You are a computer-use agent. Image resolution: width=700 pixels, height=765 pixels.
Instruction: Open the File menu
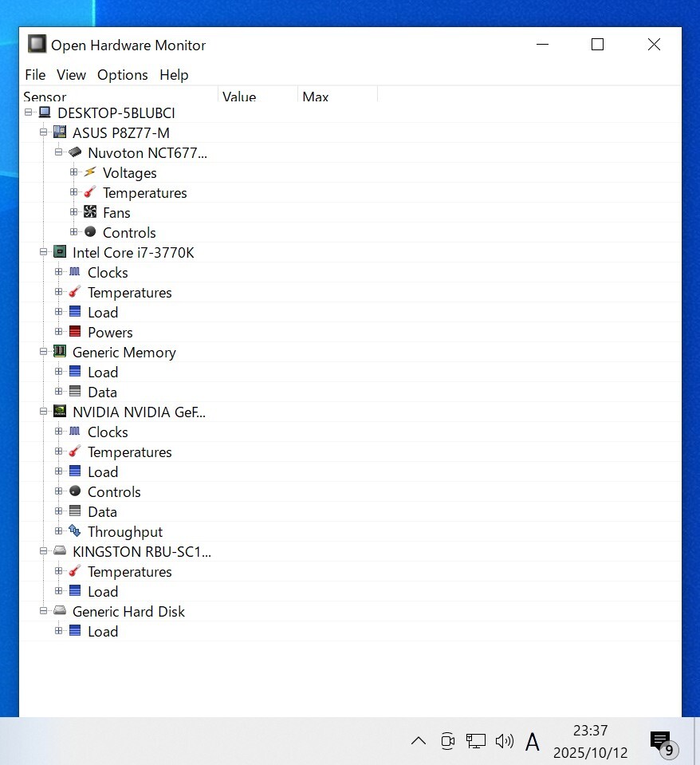(x=35, y=75)
